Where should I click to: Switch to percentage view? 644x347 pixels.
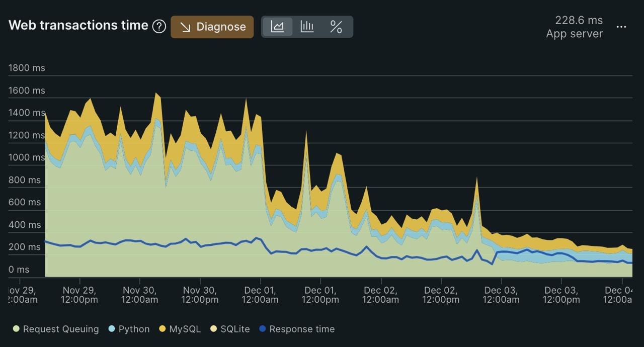(x=336, y=27)
